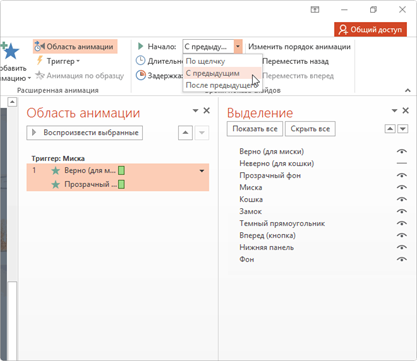This screenshot has height=361, width=417.
Task: Select Замок in selection list
Action: (251, 212)
